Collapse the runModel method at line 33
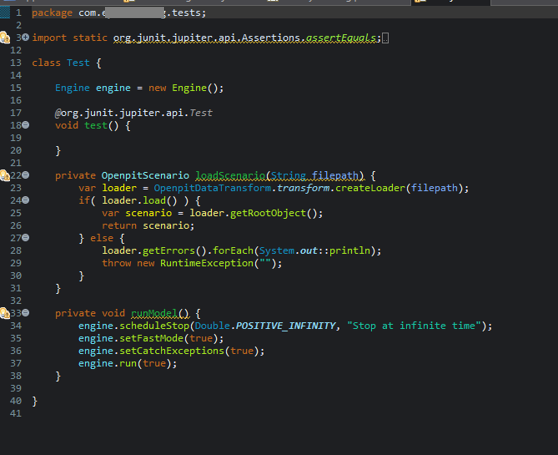The image size is (558, 455). (x=26, y=313)
